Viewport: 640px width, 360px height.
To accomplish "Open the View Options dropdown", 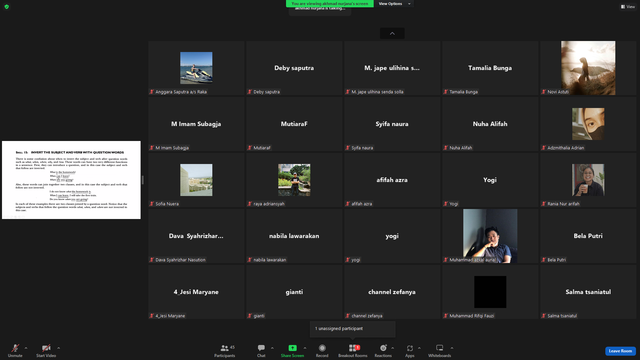I will point(394,4).
